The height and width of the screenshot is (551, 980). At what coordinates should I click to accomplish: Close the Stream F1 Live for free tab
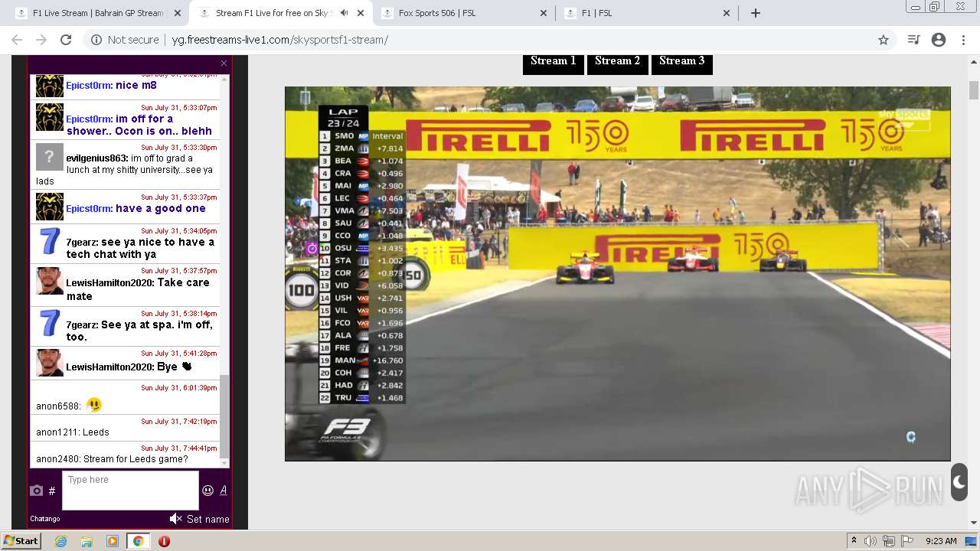pyautogui.click(x=361, y=13)
